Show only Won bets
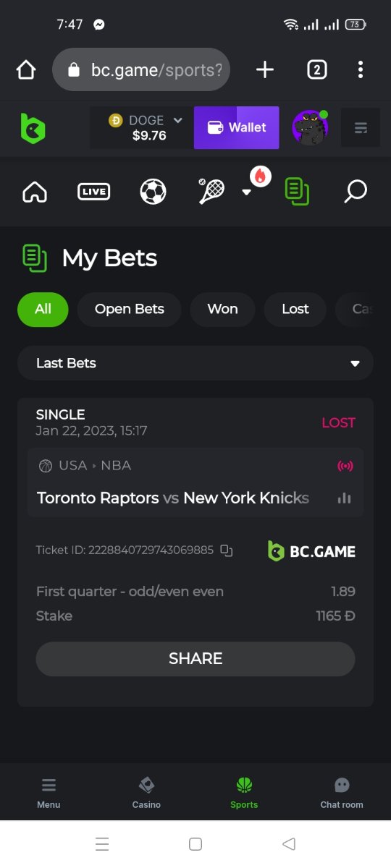Image resolution: width=391 pixels, height=868 pixels. point(222,309)
